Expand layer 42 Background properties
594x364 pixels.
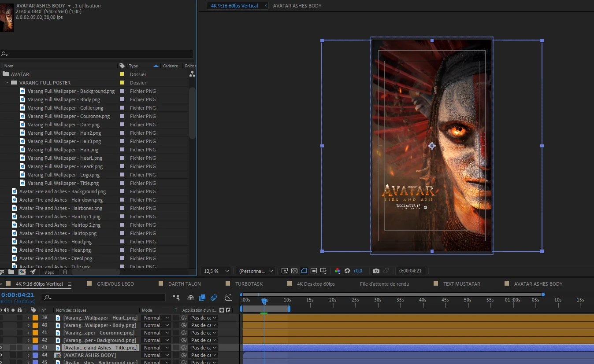29,340
